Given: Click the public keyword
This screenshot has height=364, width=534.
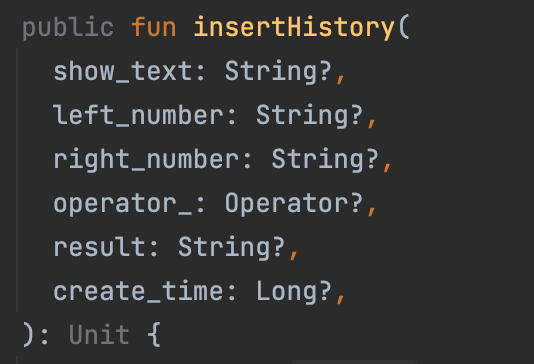Looking at the screenshot, I should [68, 28].
